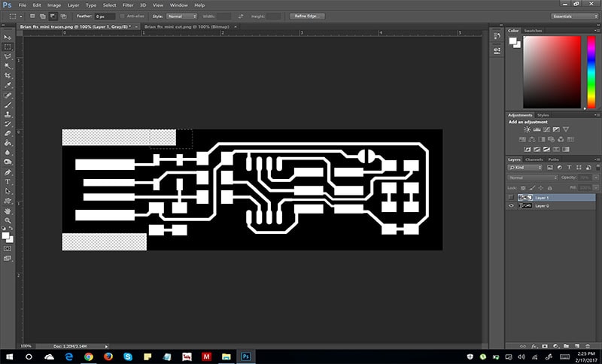The width and height of the screenshot is (602, 364).
Task: Show Layer 1 visibility box
Action: click(x=511, y=198)
